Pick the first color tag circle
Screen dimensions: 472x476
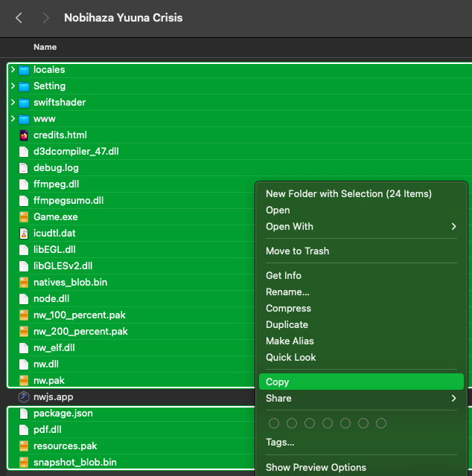click(274, 423)
